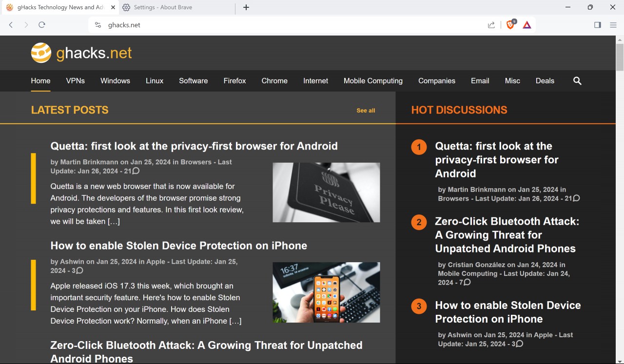
Task: Click comment bubble icon on Quetta latest post
Action: point(136,171)
